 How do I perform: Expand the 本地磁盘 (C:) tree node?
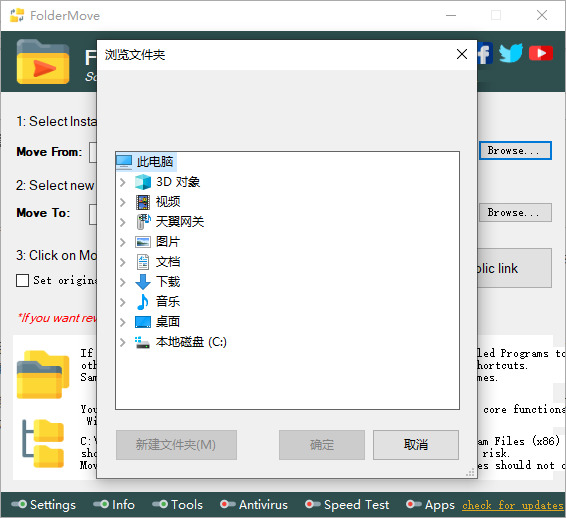123,342
